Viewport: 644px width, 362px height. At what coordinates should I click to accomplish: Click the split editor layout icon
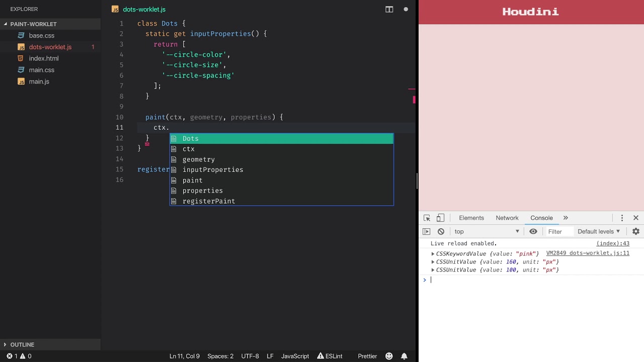(x=389, y=9)
